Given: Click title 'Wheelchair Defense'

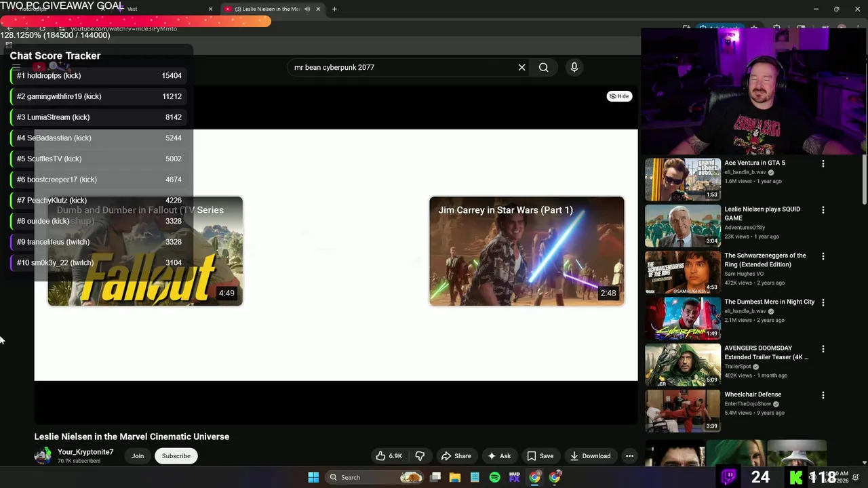Looking at the screenshot, I should point(753,394).
